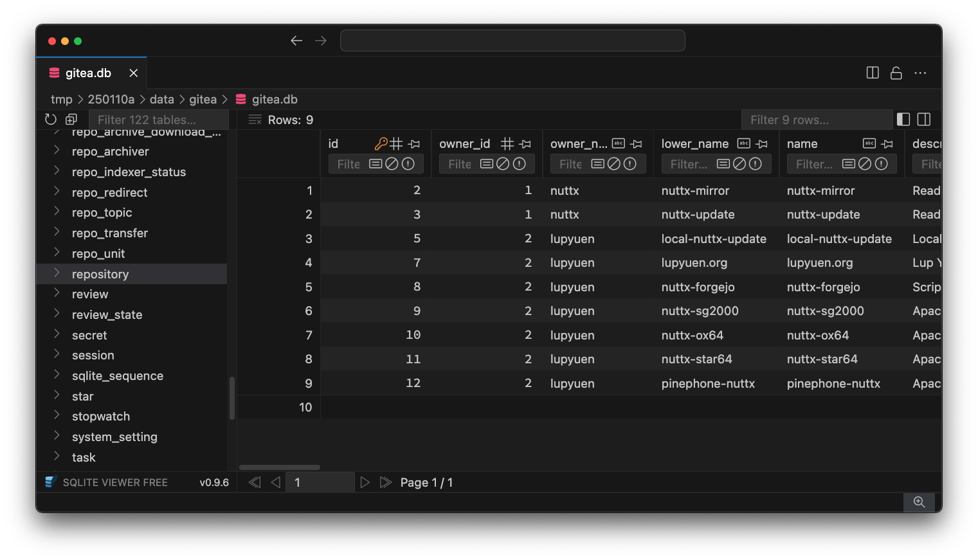Pin the owner_n... column

pos(637,144)
